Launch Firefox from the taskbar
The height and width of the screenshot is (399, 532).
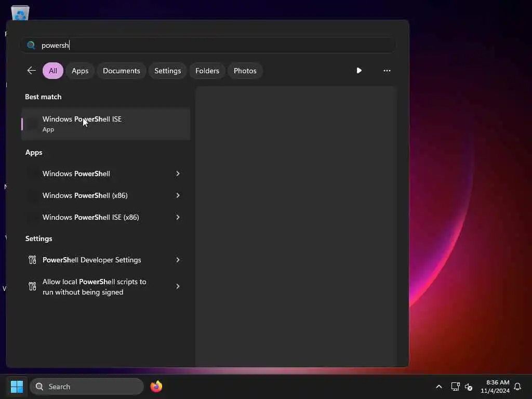156,387
